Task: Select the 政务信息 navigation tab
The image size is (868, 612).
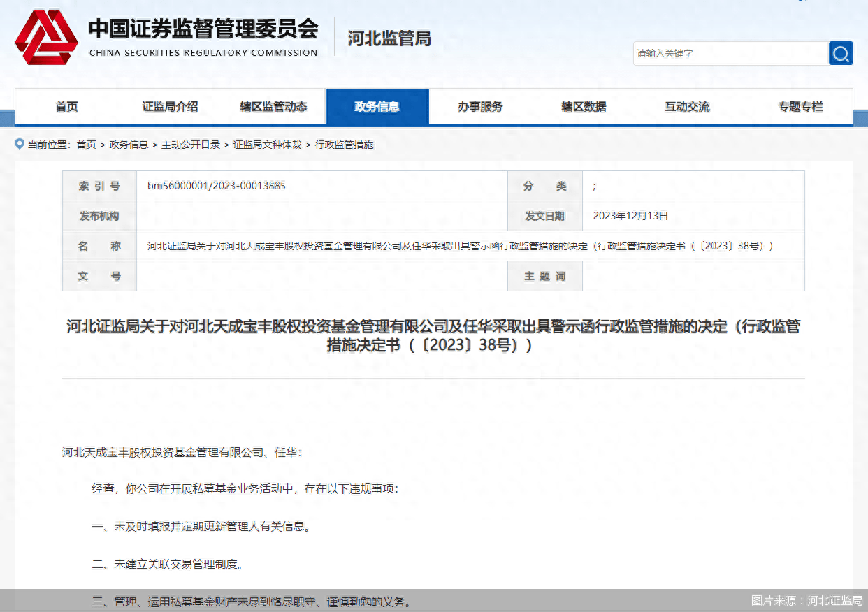Action: [377, 107]
